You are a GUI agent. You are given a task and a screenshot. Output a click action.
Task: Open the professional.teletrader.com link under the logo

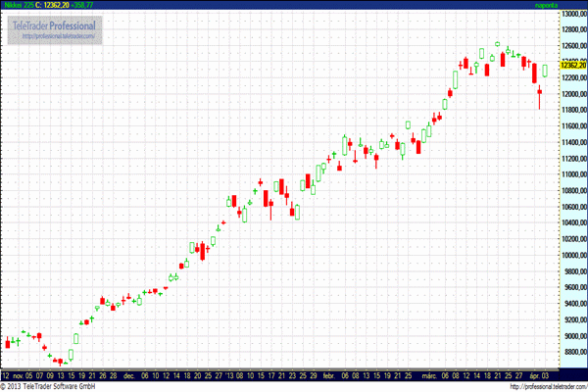point(54,37)
